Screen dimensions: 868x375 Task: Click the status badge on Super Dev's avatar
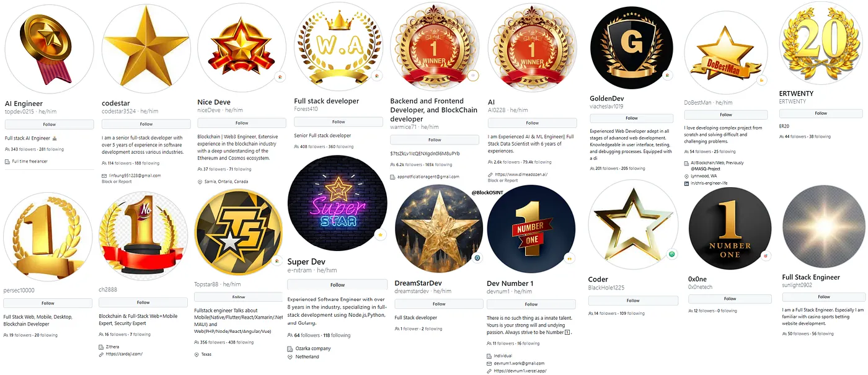click(380, 235)
